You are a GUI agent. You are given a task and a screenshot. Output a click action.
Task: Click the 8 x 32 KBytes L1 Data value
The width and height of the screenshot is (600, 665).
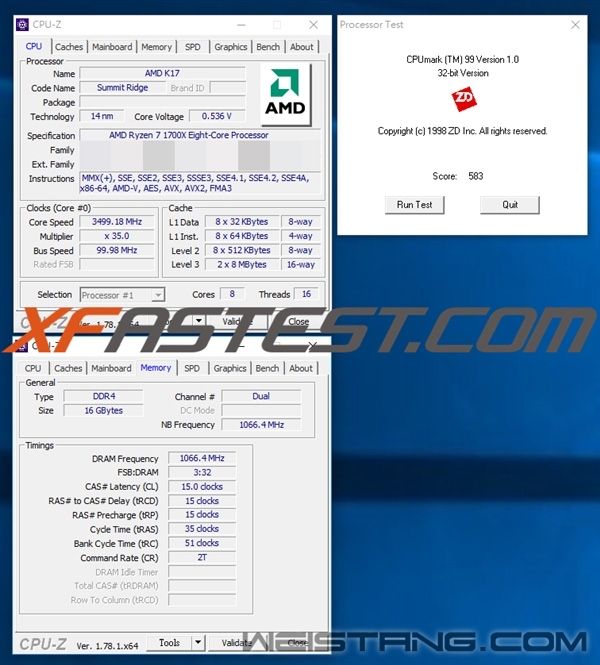[x=242, y=222]
